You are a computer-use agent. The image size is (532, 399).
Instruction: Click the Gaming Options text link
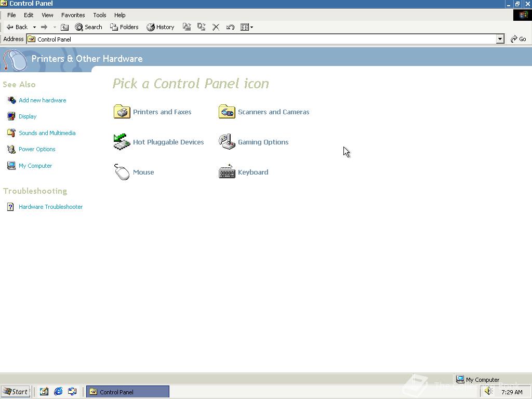[x=263, y=142]
